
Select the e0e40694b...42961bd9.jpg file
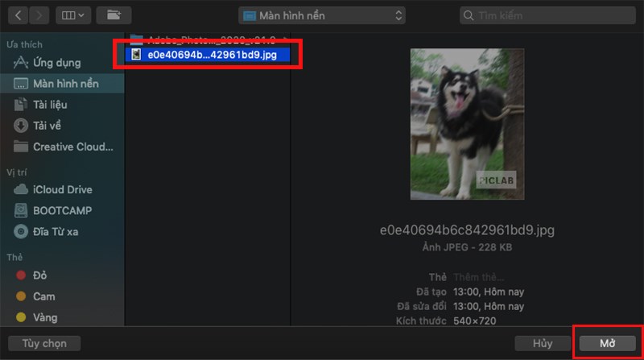pos(208,55)
